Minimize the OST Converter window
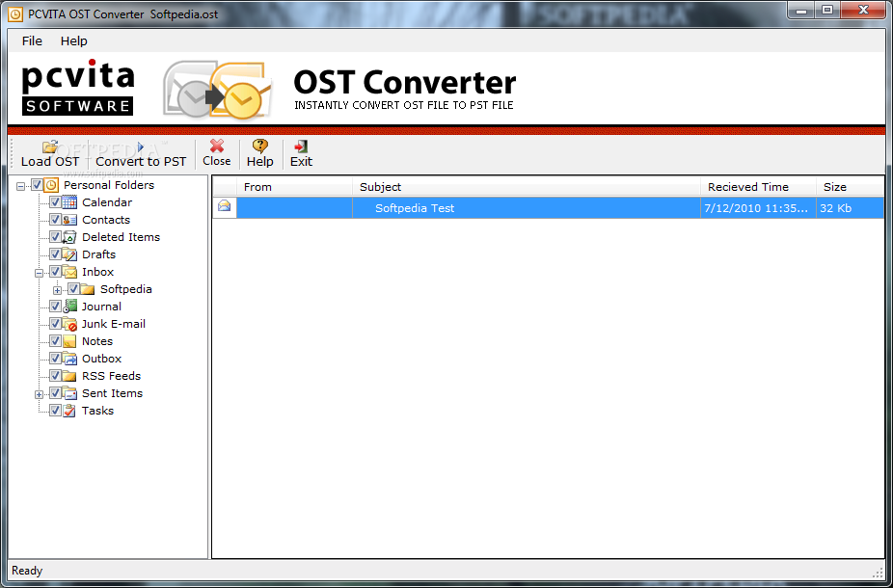The image size is (893, 588). [802, 10]
